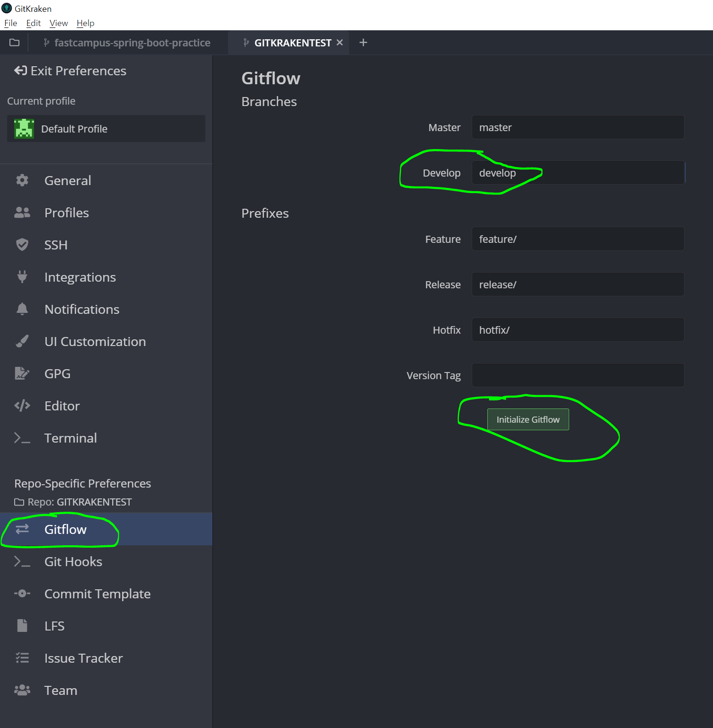Open a new tab with plus button
This screenshot has height=728, width=713.
click(363, 43)
